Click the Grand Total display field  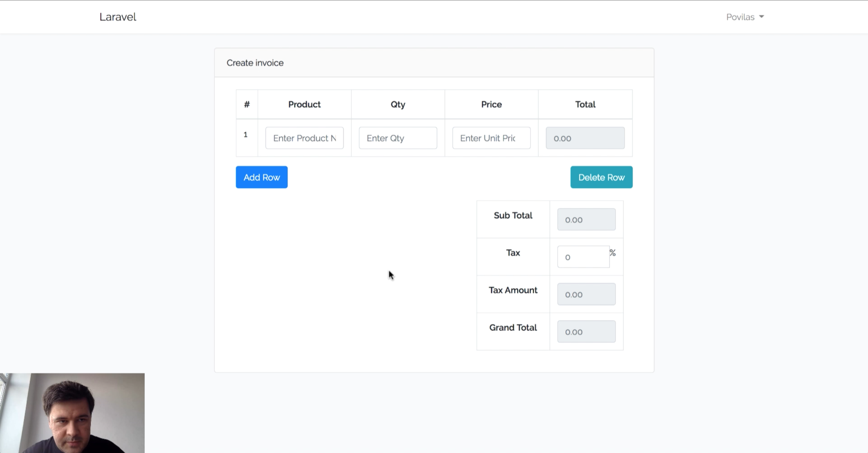[586, 331]
